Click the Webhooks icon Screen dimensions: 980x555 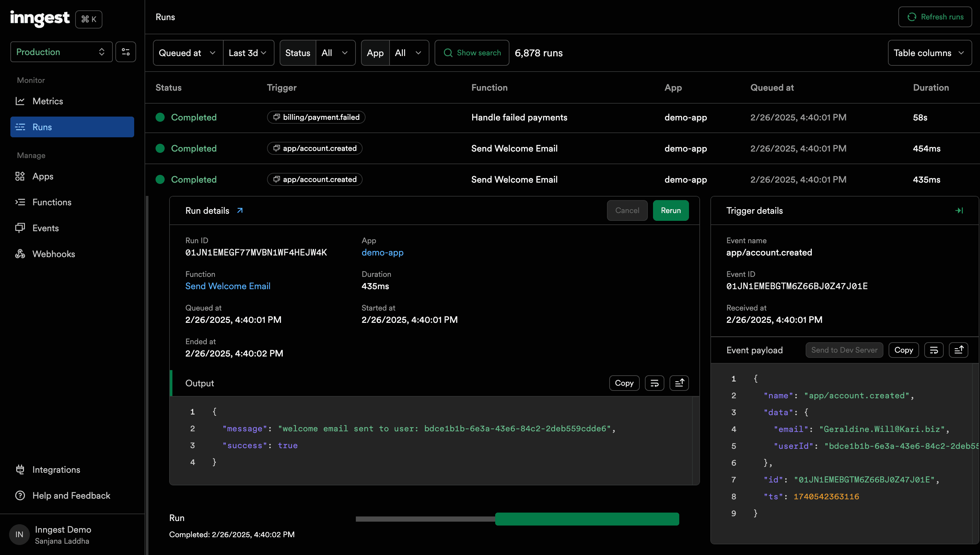tap(20, 254)
